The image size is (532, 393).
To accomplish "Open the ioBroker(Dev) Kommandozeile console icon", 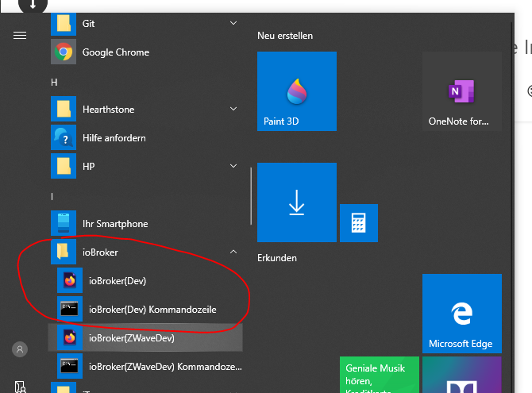I will click(x=70, y=309).
